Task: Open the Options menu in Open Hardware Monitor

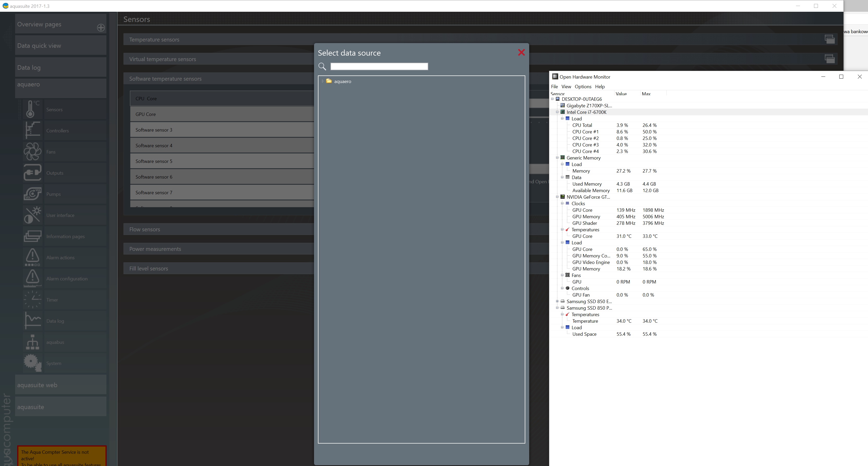Action: (583, 87)
